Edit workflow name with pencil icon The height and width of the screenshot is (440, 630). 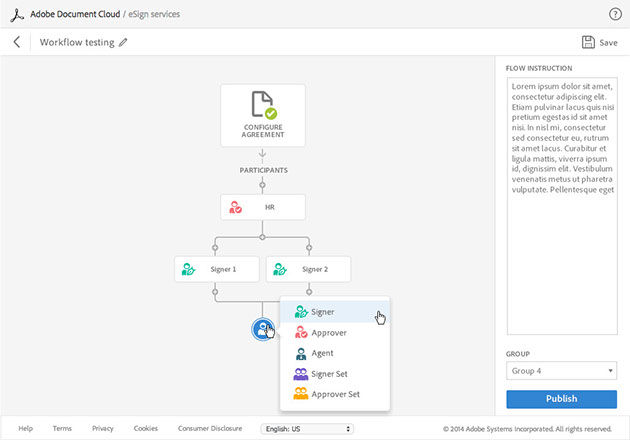(x=123, y=43)
